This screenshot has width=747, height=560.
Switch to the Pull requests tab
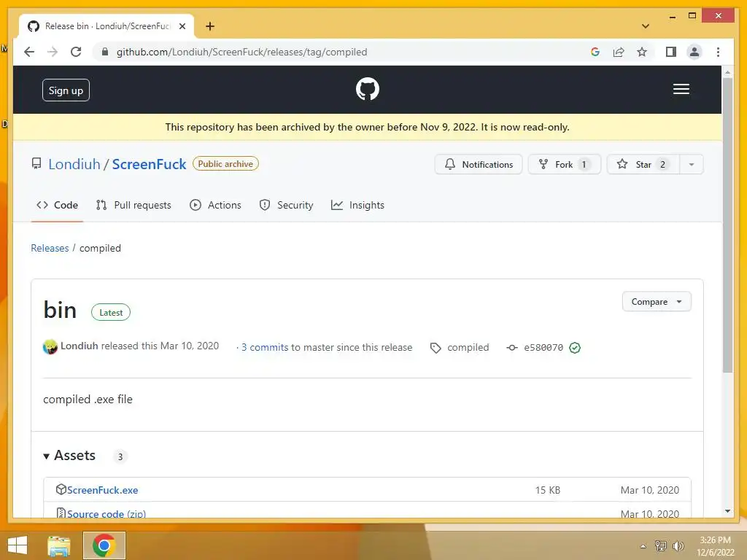point(133,205)
